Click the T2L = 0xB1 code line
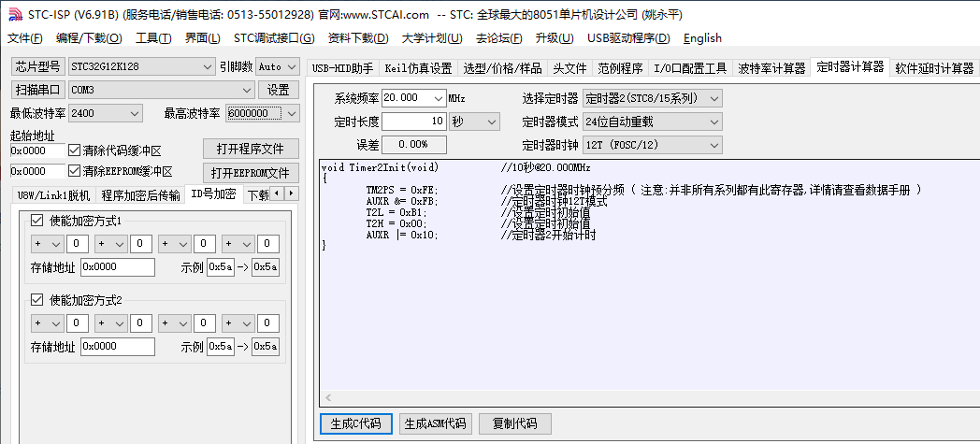 397,212
